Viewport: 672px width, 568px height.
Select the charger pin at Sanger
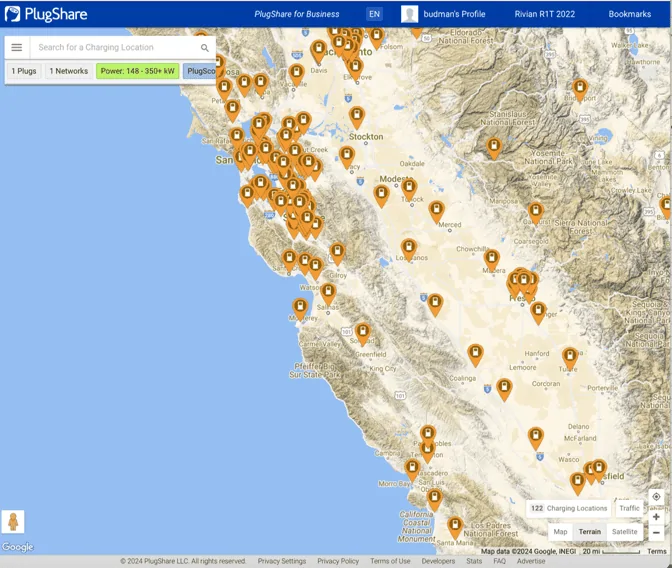[538, 312]
